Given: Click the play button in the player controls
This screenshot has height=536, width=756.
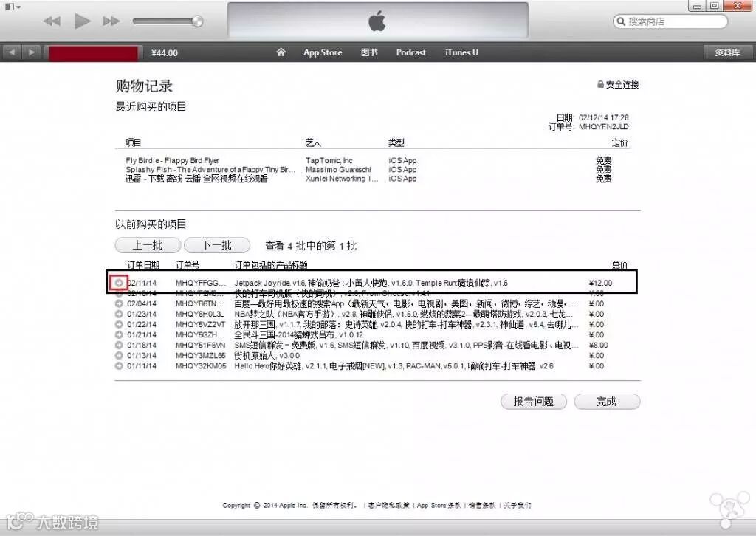Looking at the screenshot, I should coord(83,21).
